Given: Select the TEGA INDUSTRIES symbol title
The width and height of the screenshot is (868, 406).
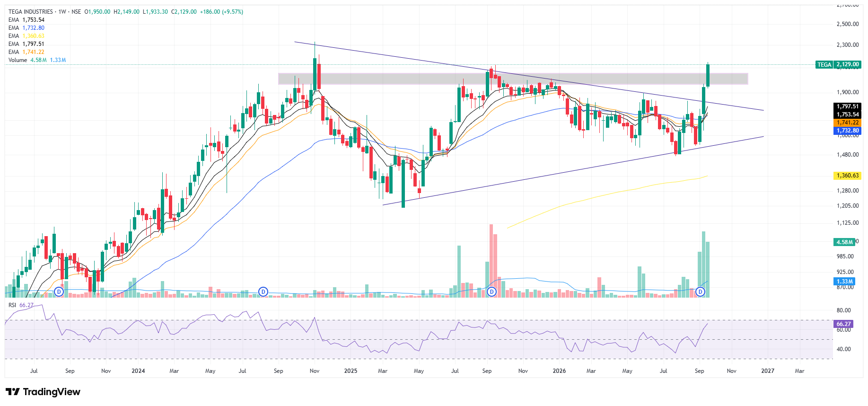Looking at the screenshot, I should pyautogui.click(x=31, y=12).
